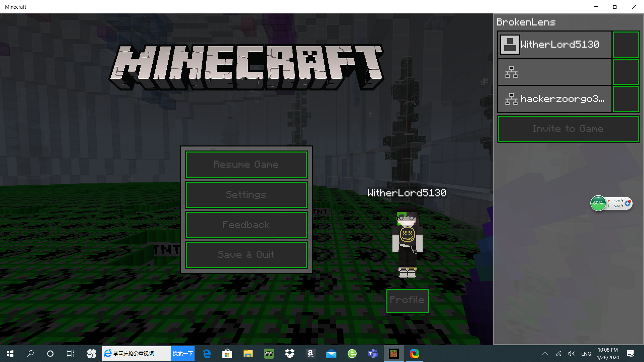Open Microsoft Teams from the taskbar

pos(373,354)
